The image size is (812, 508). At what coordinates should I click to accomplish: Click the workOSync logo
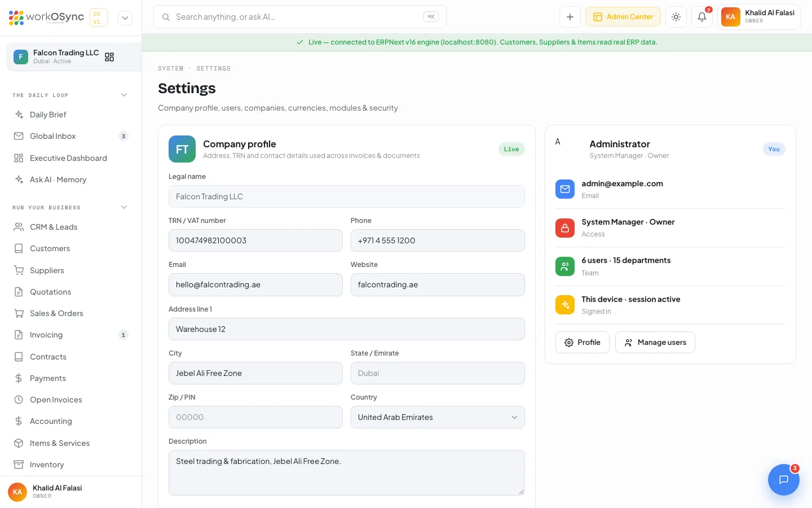point(46,17)
